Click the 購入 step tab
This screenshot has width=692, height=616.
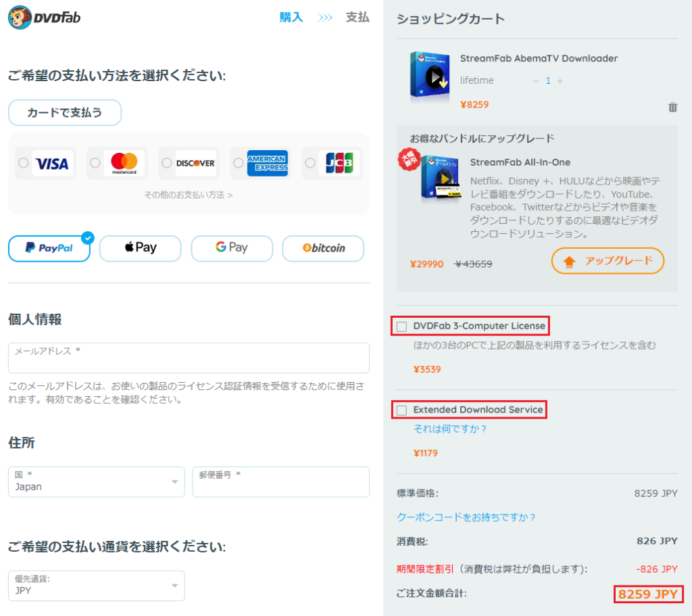tap(291, 17)
